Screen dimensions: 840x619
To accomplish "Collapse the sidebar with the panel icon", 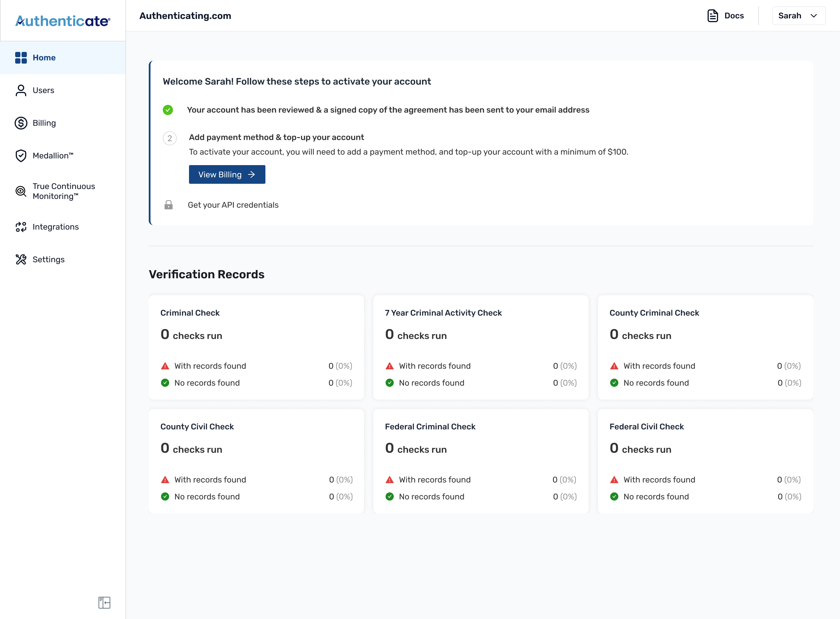I will coord(104,602).
